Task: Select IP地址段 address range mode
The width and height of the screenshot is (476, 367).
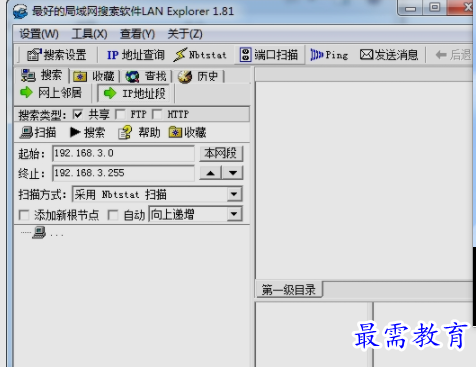Action: point(135,94)
